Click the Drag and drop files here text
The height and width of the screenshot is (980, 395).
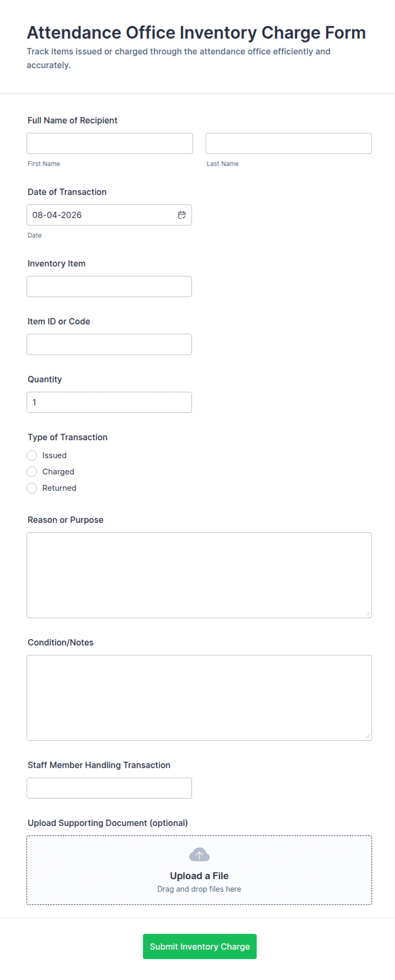[199, 889]
